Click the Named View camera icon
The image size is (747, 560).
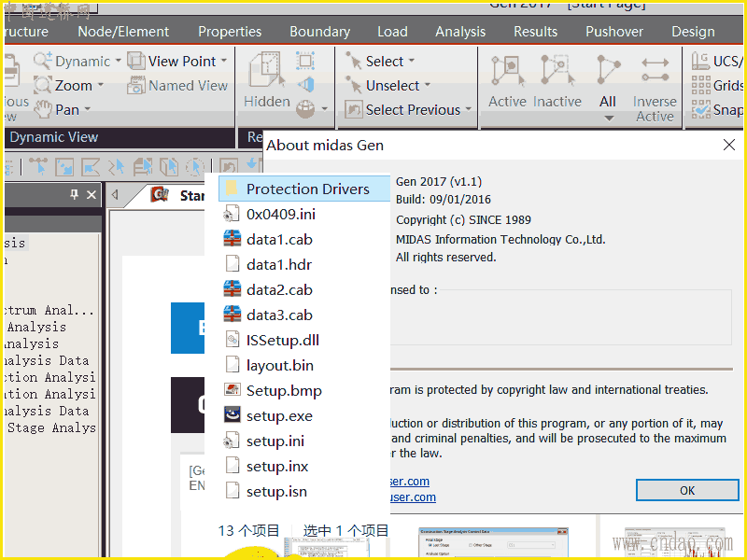135,85
